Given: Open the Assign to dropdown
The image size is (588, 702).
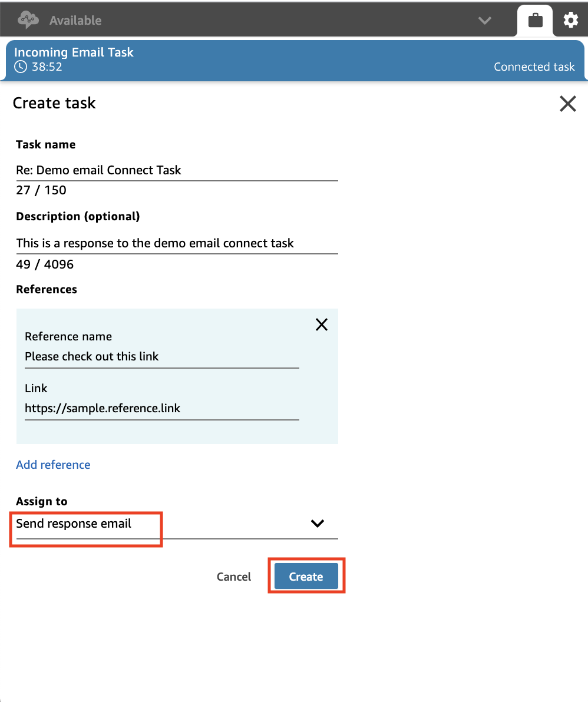Looking at the screenshot, I should point(177,524).
